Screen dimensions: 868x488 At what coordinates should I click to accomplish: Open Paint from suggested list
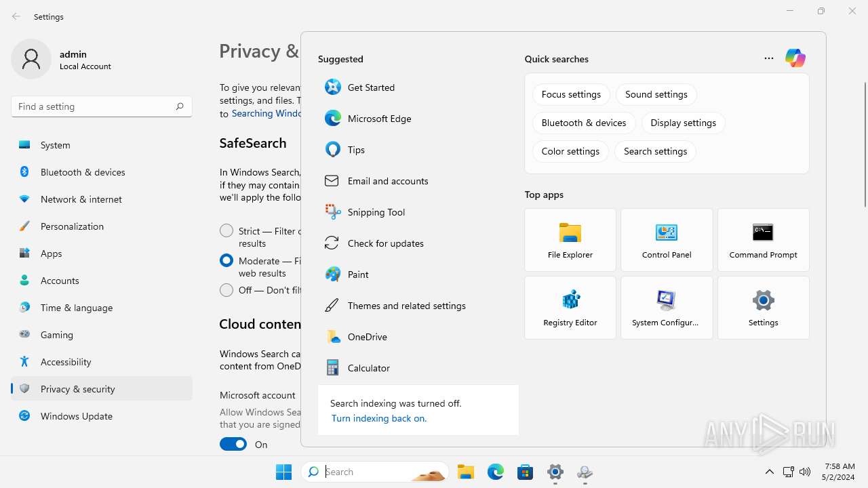click(418, 274)
